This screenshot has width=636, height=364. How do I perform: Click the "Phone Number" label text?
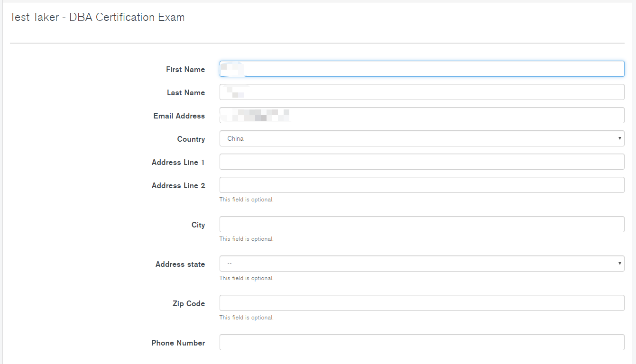click(x=178, y=343)
